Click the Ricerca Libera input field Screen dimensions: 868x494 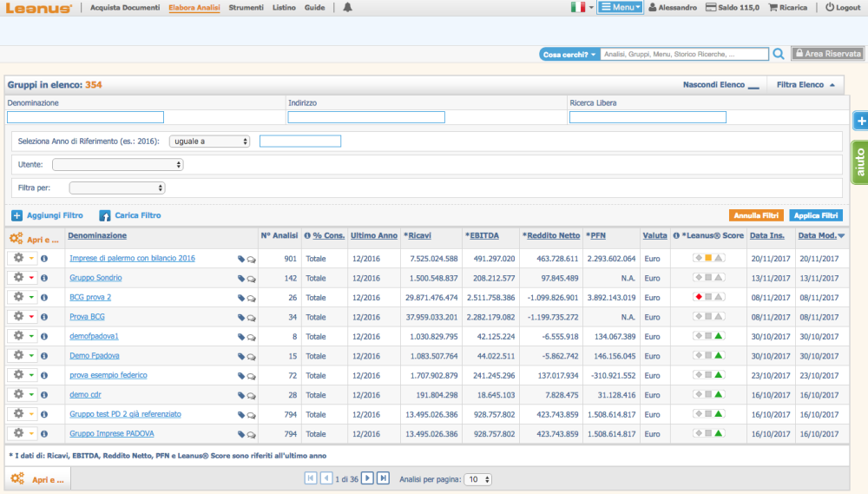[x=648, y=117]
